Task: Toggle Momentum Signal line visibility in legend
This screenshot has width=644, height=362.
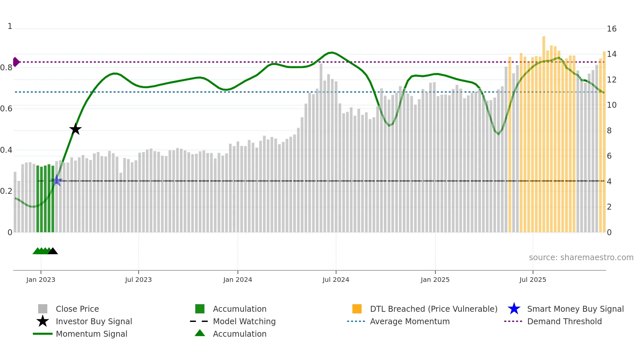Action: pyautogui.click(x=91, y=334)
